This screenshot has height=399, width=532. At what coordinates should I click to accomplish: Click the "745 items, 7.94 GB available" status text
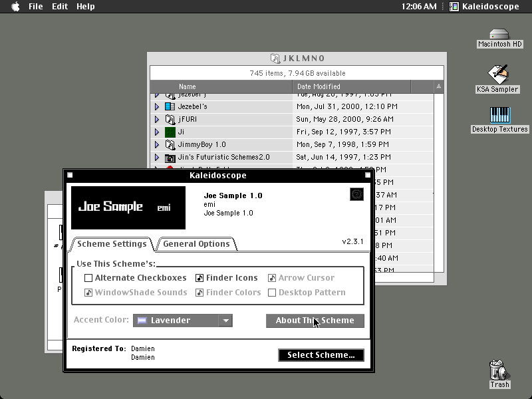[297, 73]
